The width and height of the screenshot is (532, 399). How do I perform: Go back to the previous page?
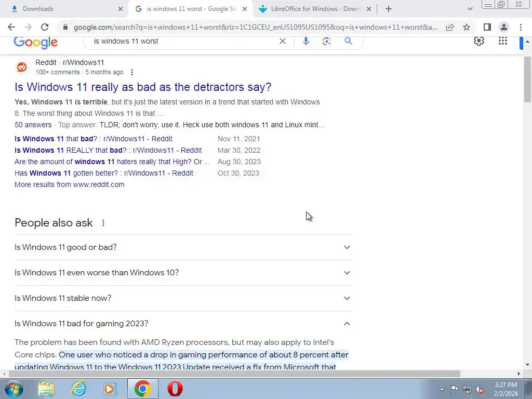click(x=11, y=27)
